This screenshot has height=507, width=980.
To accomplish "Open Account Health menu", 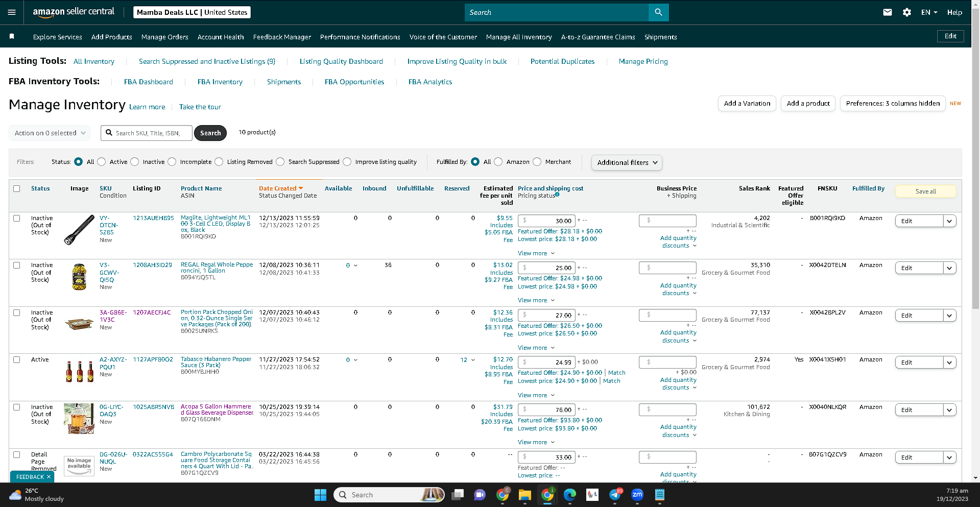I will coord(221,37).
